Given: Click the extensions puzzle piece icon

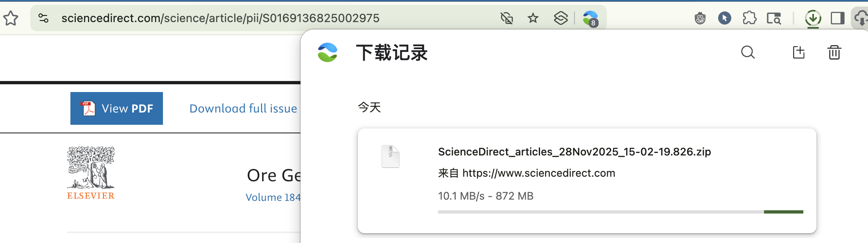Looking at the screenshot, I should tap(750, 18).
